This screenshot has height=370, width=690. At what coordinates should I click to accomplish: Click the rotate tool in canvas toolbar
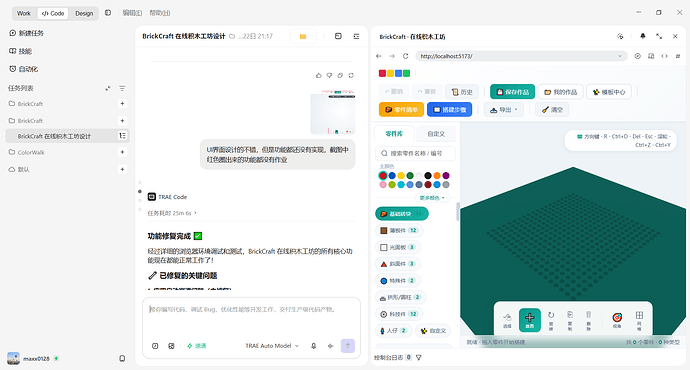551,320
